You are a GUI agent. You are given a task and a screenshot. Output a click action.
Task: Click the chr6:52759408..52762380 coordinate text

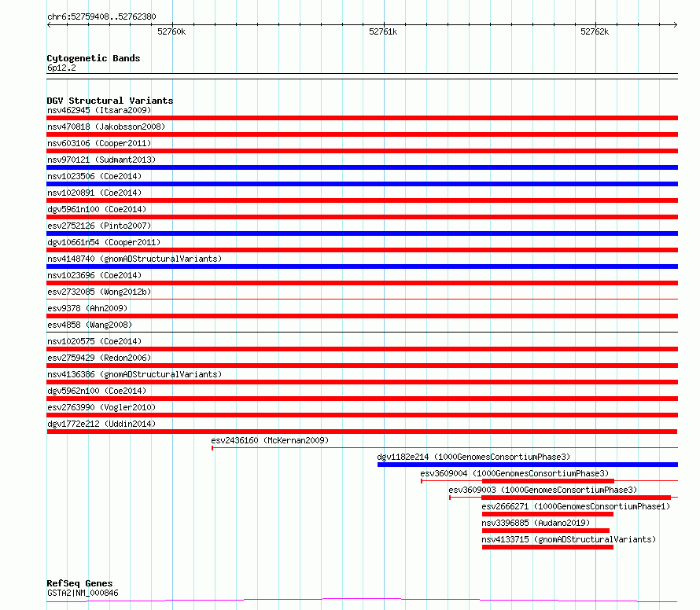click(x=101, y=17)
